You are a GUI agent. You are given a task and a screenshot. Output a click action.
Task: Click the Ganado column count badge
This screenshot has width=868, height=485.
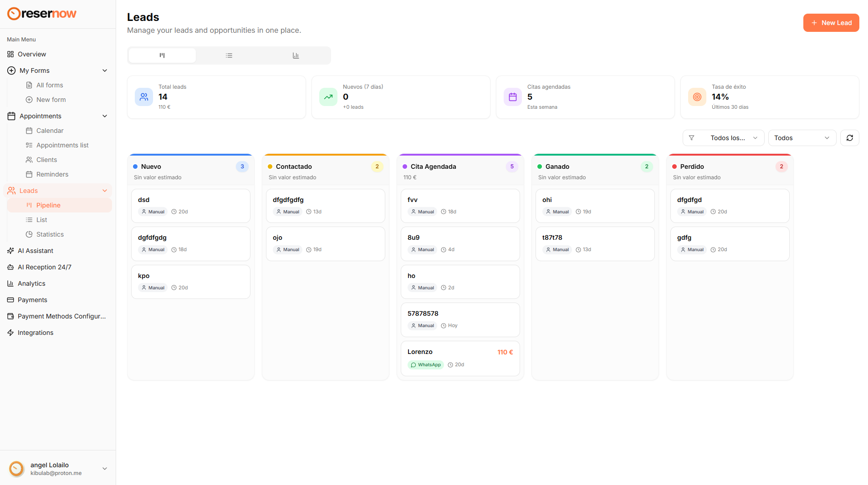tap(647, 167)
